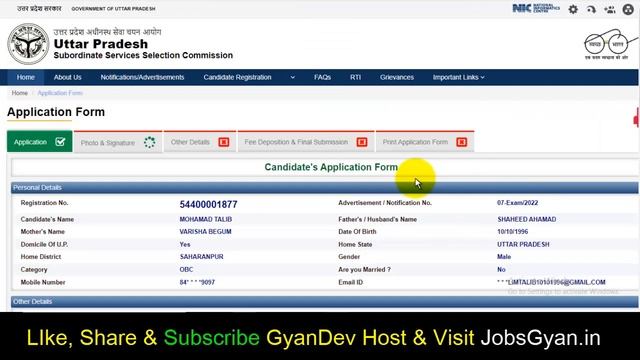The image size is (640, 360).
Task: Click the loading spinner on Photo & Signature
Action: (x=149, y=142)
